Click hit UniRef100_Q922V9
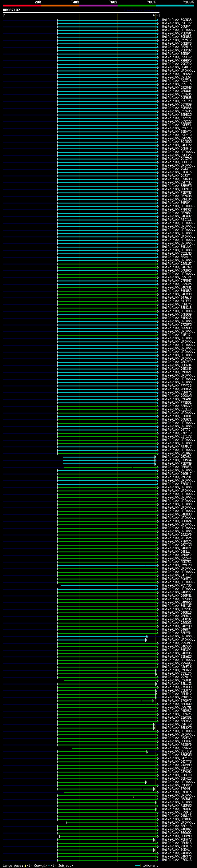The height and width of the screenshot is (868, 197). (x=177, y=535)
